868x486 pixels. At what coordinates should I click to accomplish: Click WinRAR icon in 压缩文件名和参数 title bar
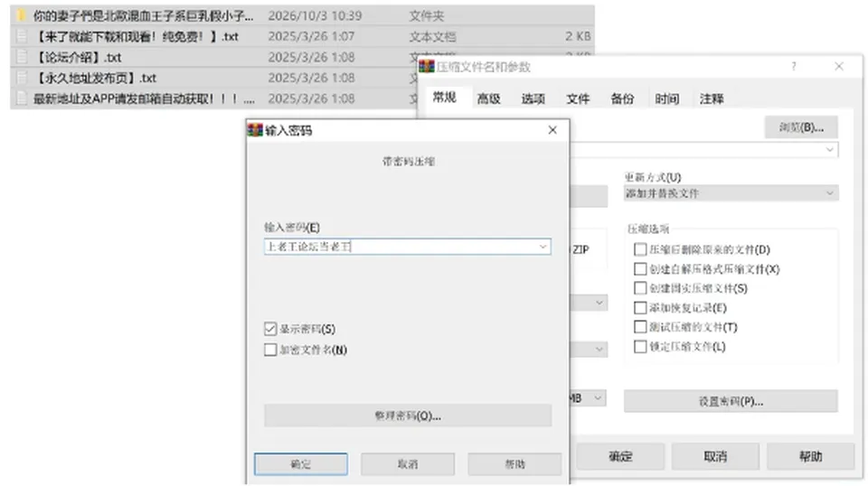coord(426,67)
